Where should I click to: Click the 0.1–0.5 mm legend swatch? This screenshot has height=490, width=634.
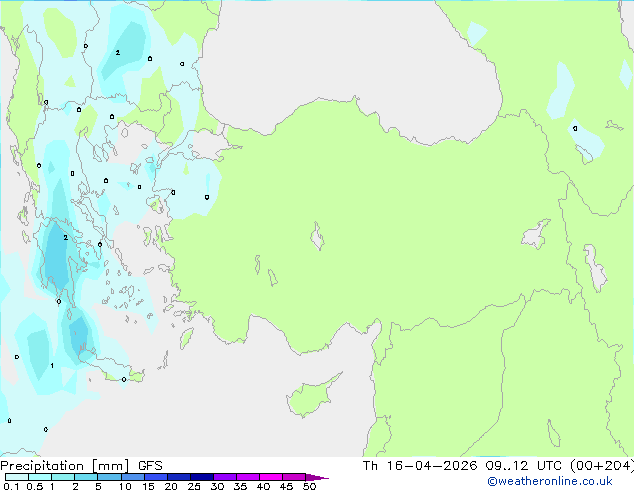point(17,477)
